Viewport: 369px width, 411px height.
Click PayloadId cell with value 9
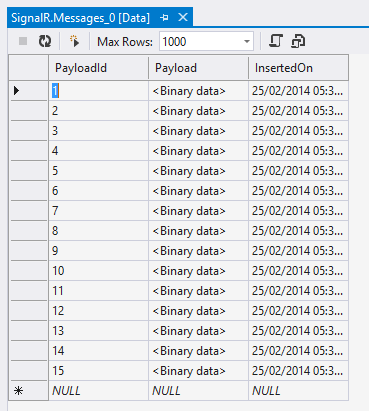pyautogui.click(x=99, y=251)
